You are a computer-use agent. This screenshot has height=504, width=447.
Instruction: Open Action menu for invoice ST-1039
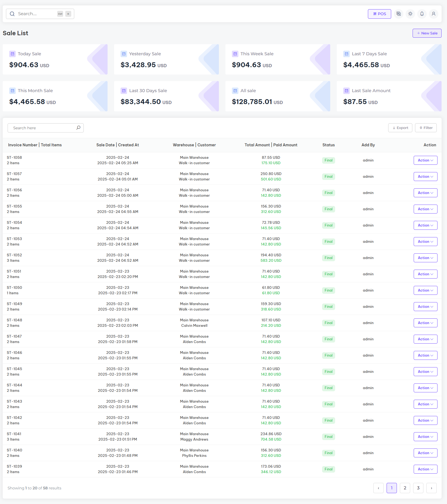pyautogui.click(x=425, y=469)
